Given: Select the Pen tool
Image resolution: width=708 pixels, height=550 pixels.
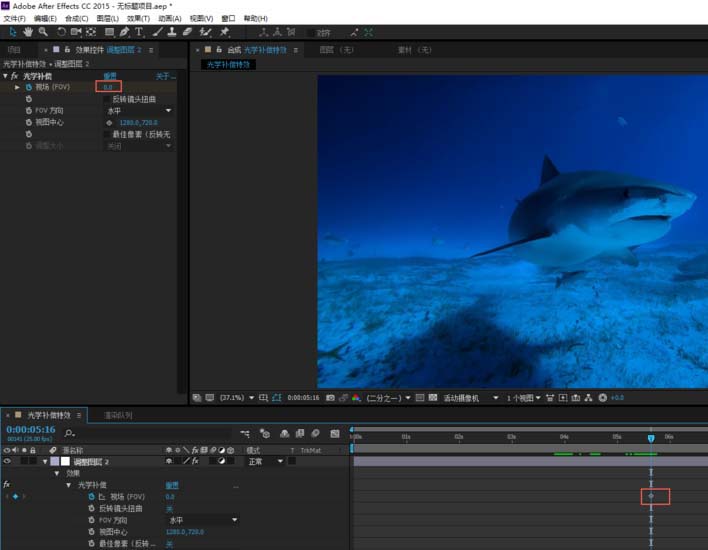Looking at the screenshot, I should pyautogui.click(x=124, y=32).
